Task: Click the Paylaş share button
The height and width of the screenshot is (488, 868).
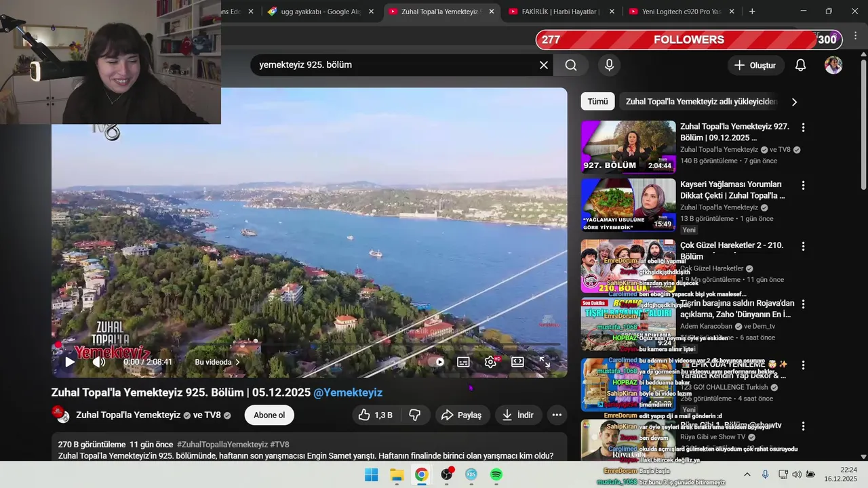Action: (x=462, y=415)
